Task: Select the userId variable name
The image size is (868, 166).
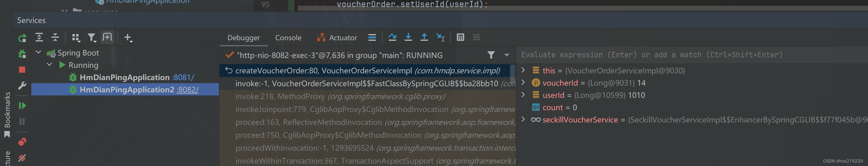Action: (x=553, y=95)
